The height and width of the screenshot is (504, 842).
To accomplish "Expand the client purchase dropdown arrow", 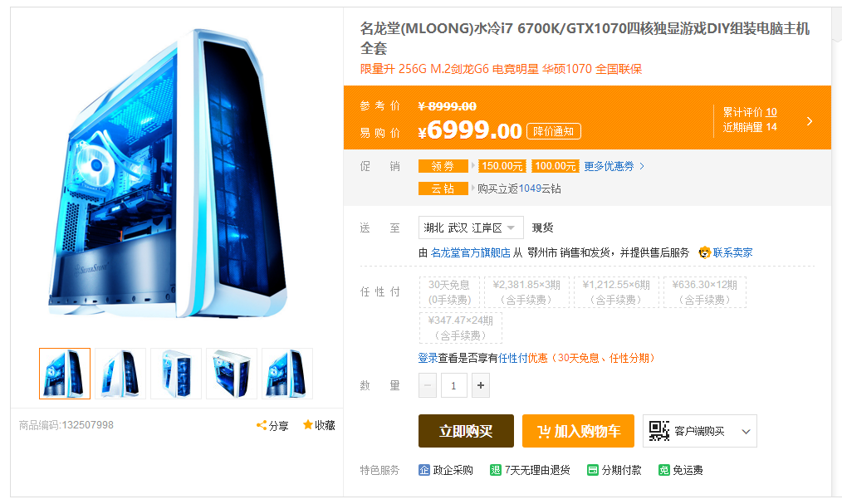I will [x=746, y=432].
